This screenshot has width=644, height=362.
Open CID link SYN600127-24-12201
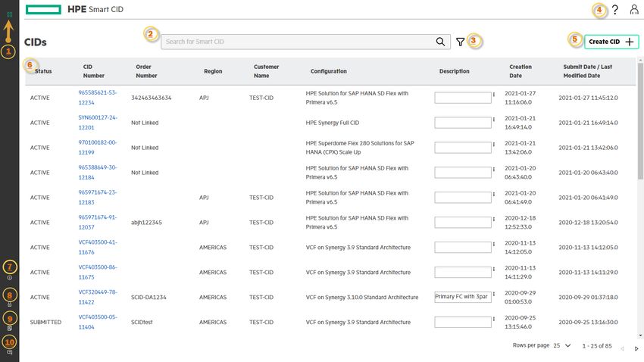(98, 123)
